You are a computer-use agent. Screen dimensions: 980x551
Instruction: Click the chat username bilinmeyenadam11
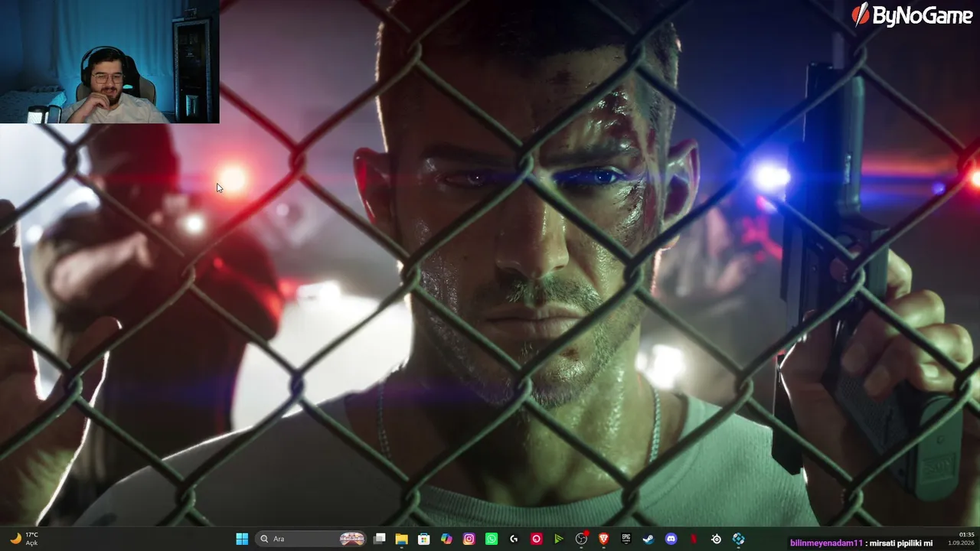point(826,543)
